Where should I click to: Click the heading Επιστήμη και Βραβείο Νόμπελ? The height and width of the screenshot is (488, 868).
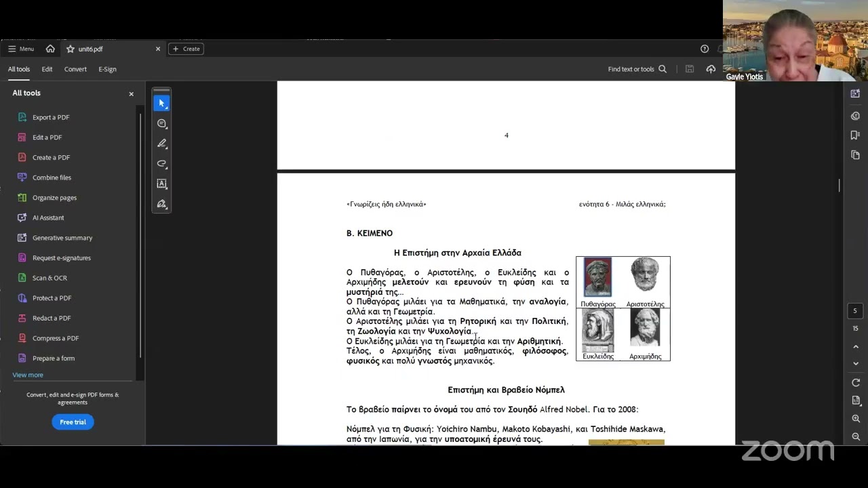(x=506, y=390)
